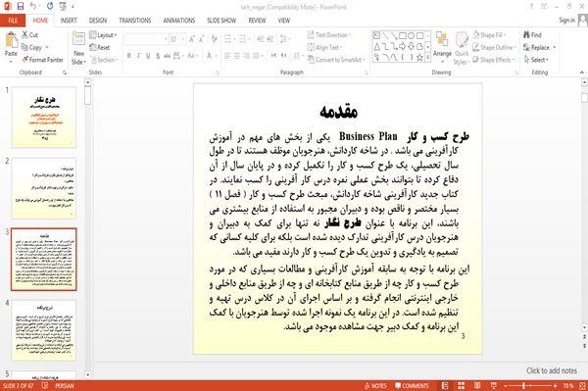Click Increase Font Size icon
The width and height of the screenshot is (588, 391).
click(x=192, y=39)
